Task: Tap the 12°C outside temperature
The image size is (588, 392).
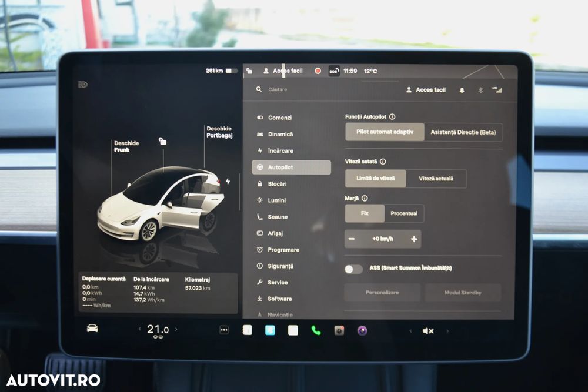Action: tap(370, 71)
